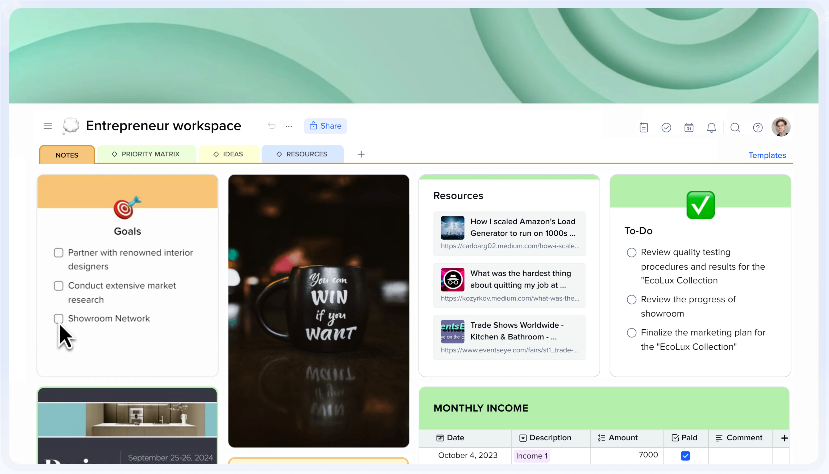This screenshot has height=474, width=829.
Task: Open the 'You can win' mug image
Action: tap(318, 311)
